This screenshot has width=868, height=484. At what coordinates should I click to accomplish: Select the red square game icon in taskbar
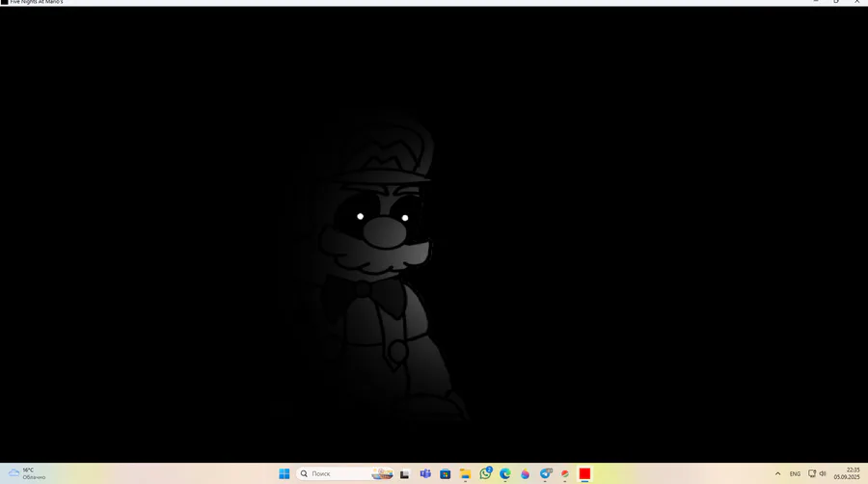click(x=584, y=473)
